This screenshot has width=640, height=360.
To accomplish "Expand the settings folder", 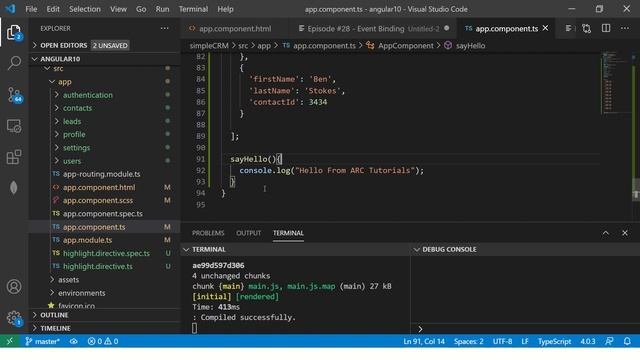I will [104, 148].
